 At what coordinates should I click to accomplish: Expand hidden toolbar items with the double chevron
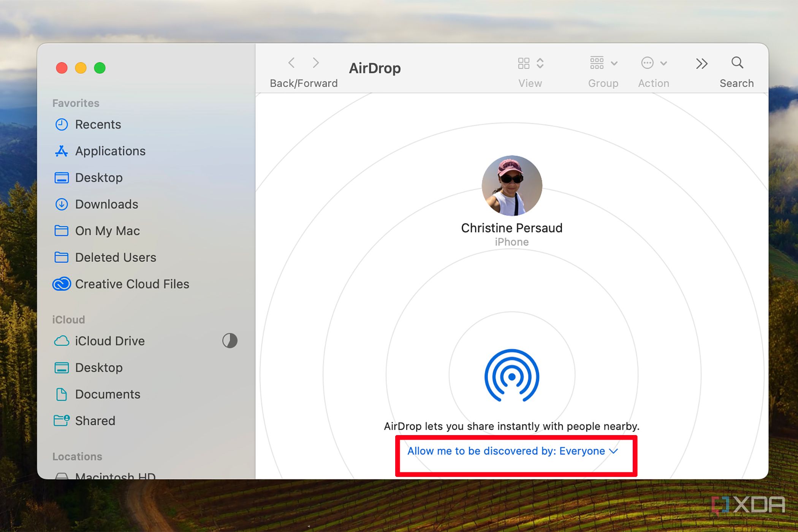[701, 63]
